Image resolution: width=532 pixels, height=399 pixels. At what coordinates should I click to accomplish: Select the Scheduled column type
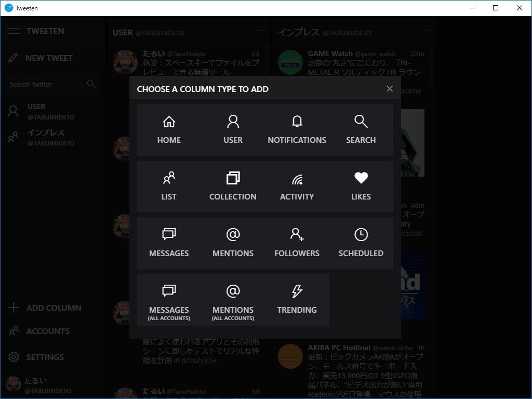point(361,244)
